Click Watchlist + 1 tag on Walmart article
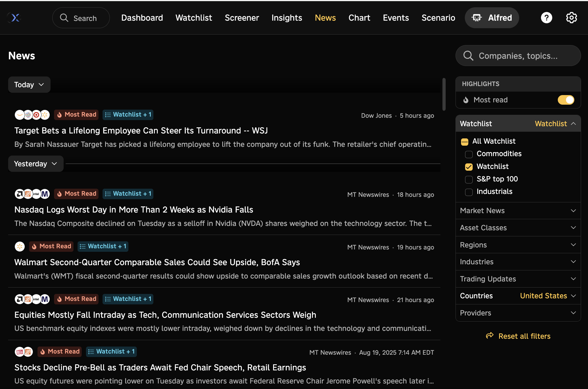588x389 pixels. 103,246
